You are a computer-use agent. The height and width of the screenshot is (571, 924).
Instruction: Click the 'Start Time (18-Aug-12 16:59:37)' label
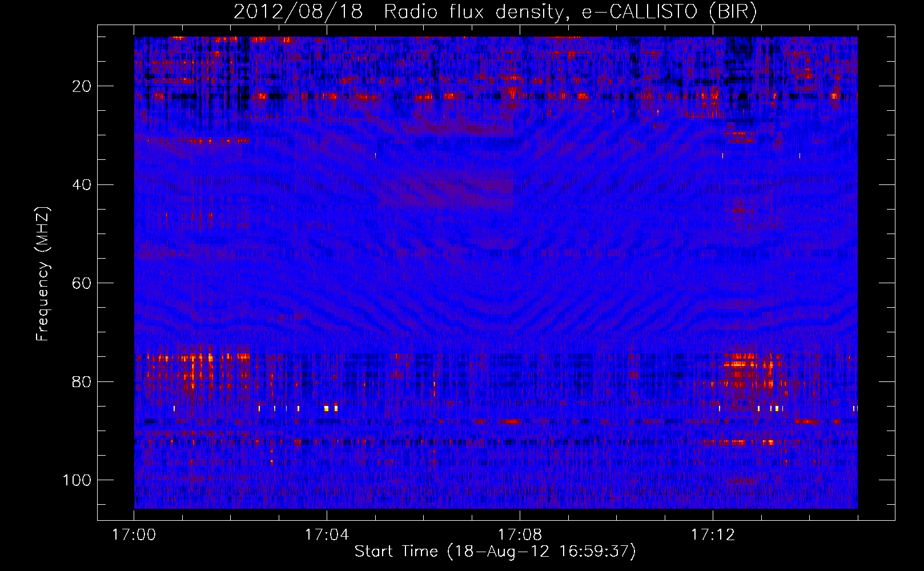tap(495, 552)
